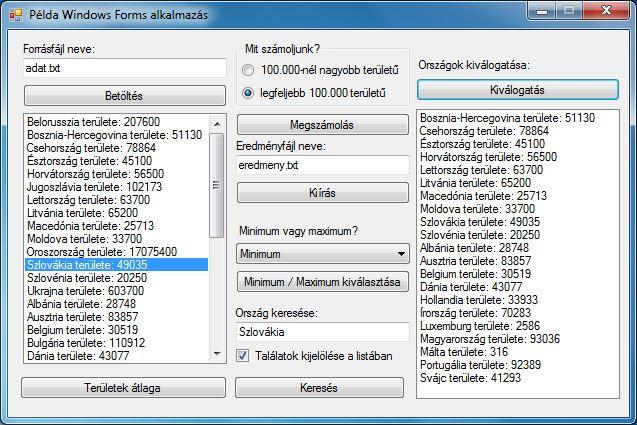Select 'Litvánia területe: 65200' in left list
Screen dimensions: 637x425
click(117, 213)
